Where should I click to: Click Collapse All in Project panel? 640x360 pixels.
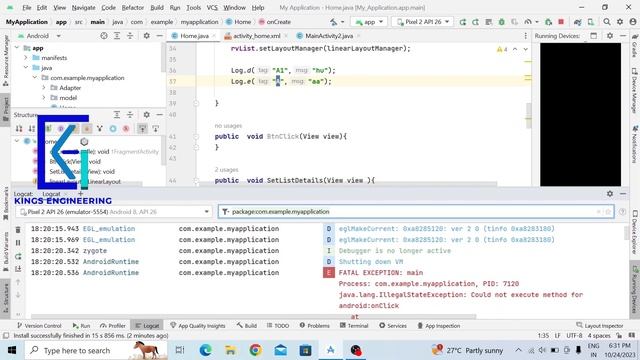pyautogui.click(x=130, y=36)
